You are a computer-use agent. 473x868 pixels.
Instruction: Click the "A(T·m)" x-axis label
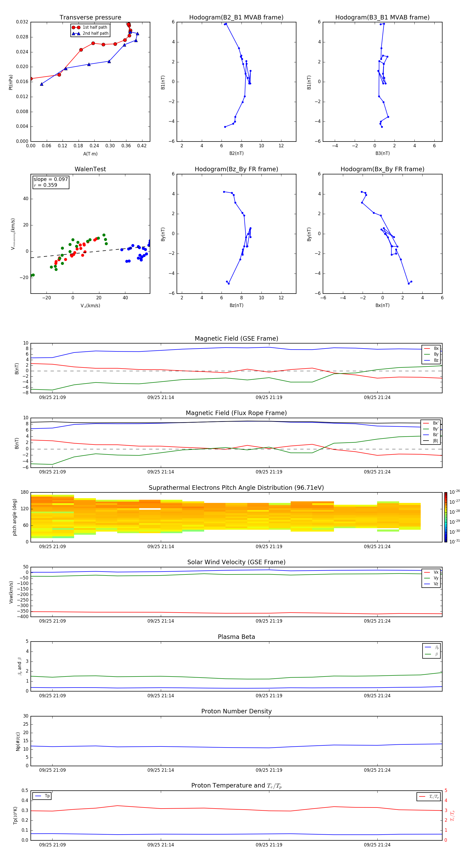pos(90,154)
